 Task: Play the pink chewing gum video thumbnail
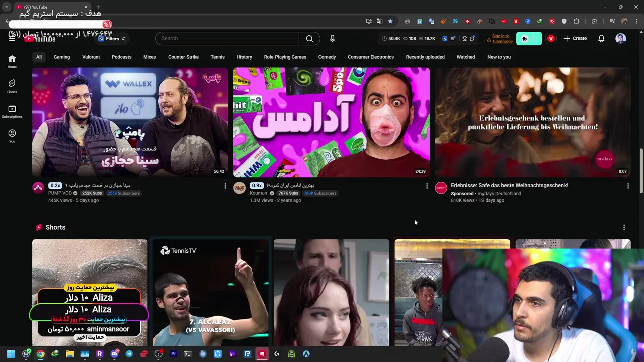[332, 122]
